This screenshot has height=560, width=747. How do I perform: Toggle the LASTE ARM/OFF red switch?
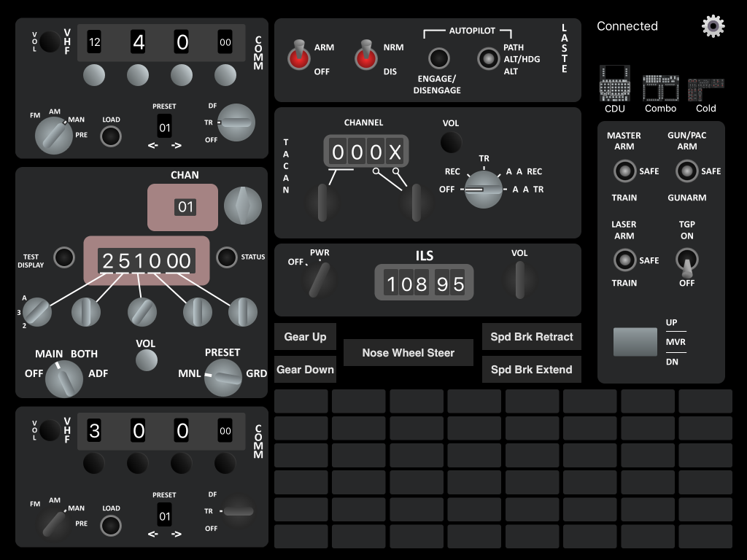tap(298, 58)
